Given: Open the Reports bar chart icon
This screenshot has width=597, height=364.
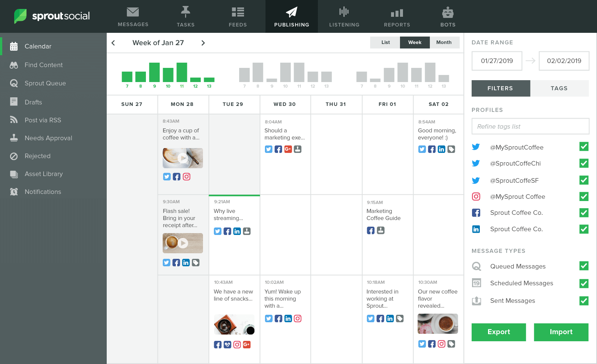Looking at the screenshot, I should (x=397, y=13).
